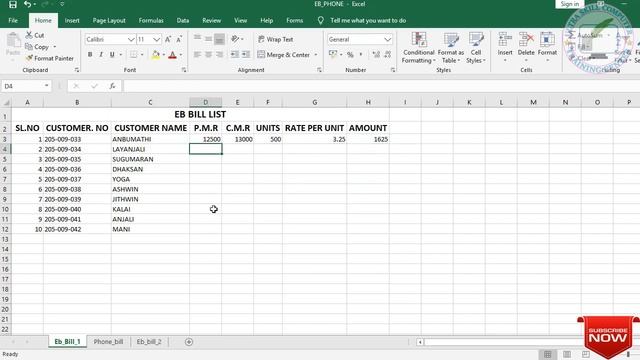Switch to Page Layout view icon
The image size is (640, 360).
(x=567, y=354)
